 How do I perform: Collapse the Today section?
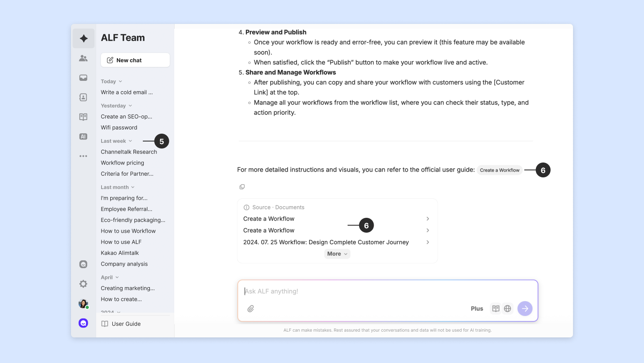coord(111,81)
